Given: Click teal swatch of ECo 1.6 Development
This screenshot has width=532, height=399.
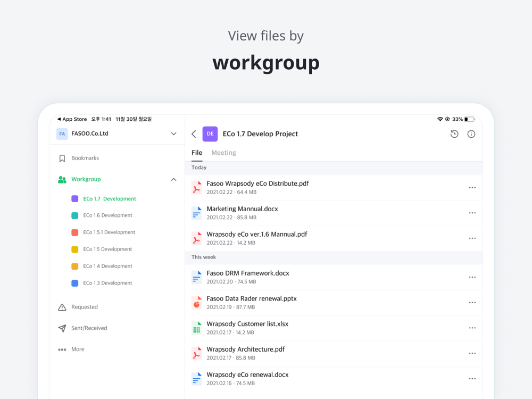Looking at the screenshot, I should point(74,215).
